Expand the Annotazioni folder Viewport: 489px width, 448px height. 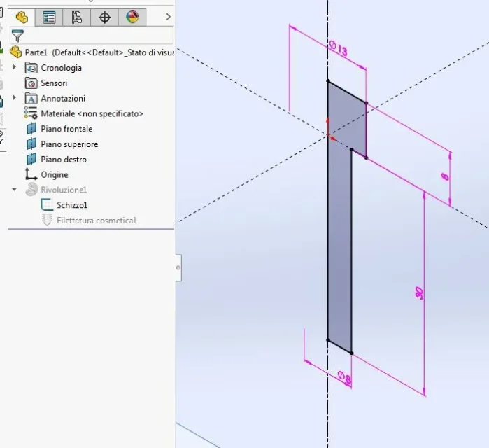click(15, 97)
